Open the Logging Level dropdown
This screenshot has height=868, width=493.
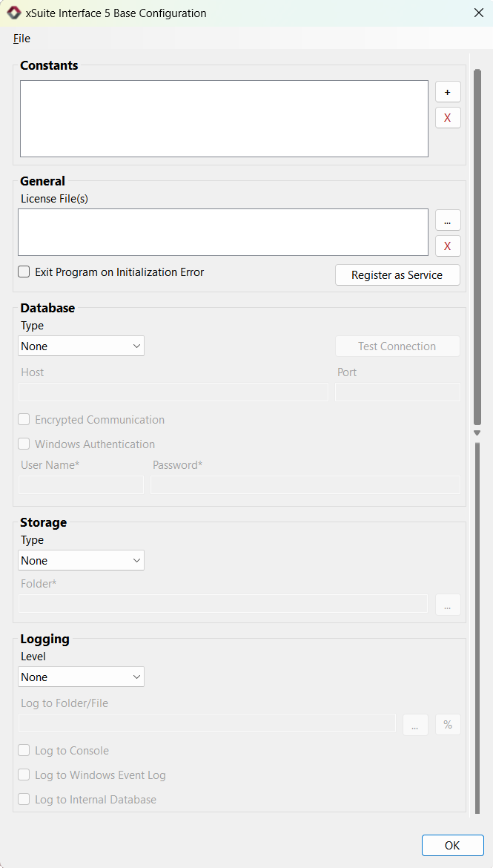[x=81, y=677]
